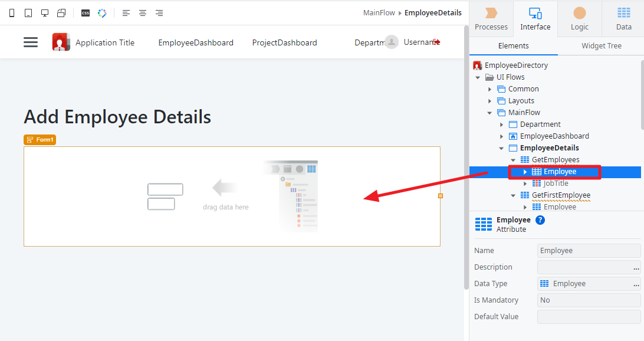Select the Form1 widget label

(x=40, y=140)
